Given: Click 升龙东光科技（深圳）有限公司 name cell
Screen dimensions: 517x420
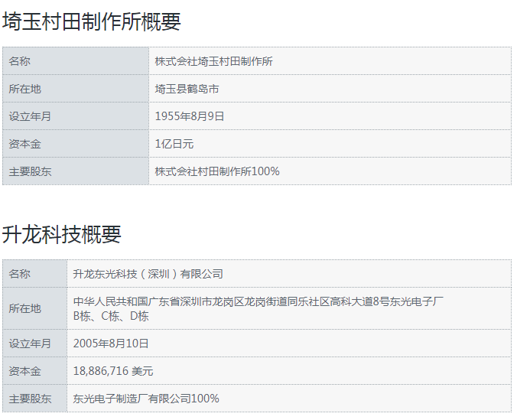Looking at the screenshot, I should [148, 273].
